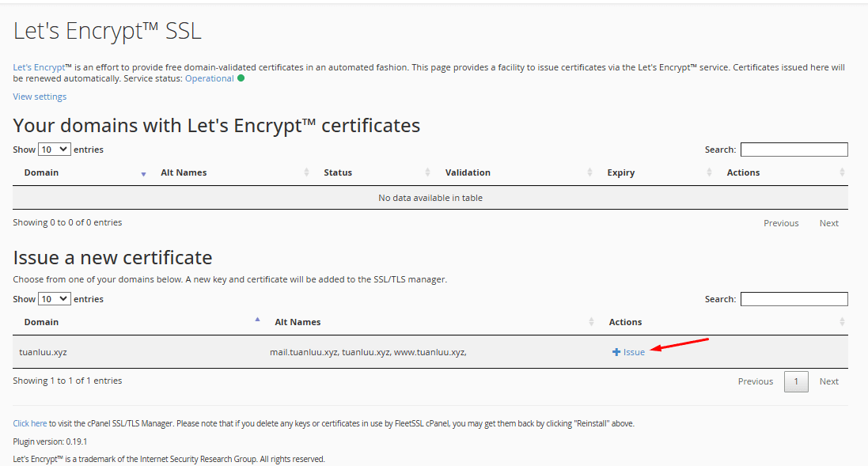Image resolution: width=868 pixels, height=466 pixels.
Task: Click the plus icon beside Issue
Action: coord(616,352)
